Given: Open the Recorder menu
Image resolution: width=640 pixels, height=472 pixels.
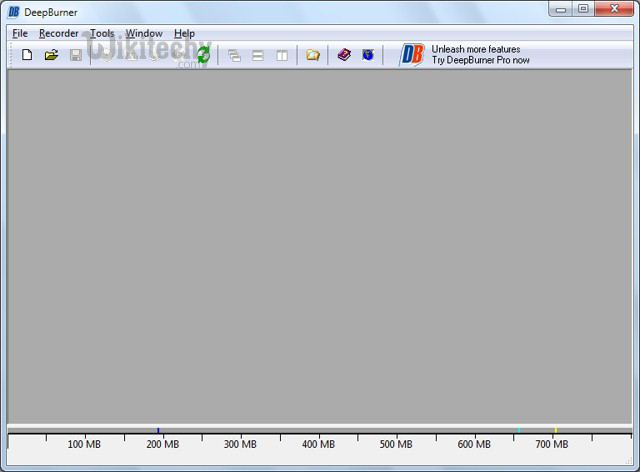Looking at the screenshot, I should (x=58, y=33).
